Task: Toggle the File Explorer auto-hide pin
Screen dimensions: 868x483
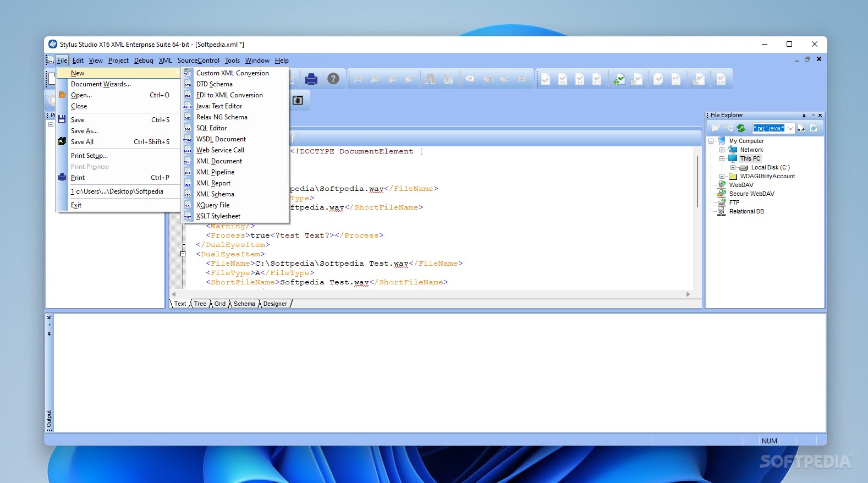Action: pos(804,116)
